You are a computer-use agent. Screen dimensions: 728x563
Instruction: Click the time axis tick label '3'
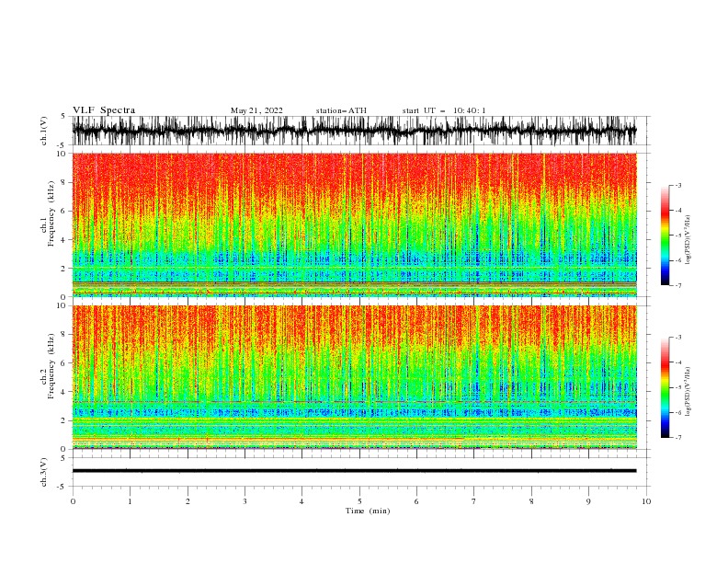pos(245,501)
